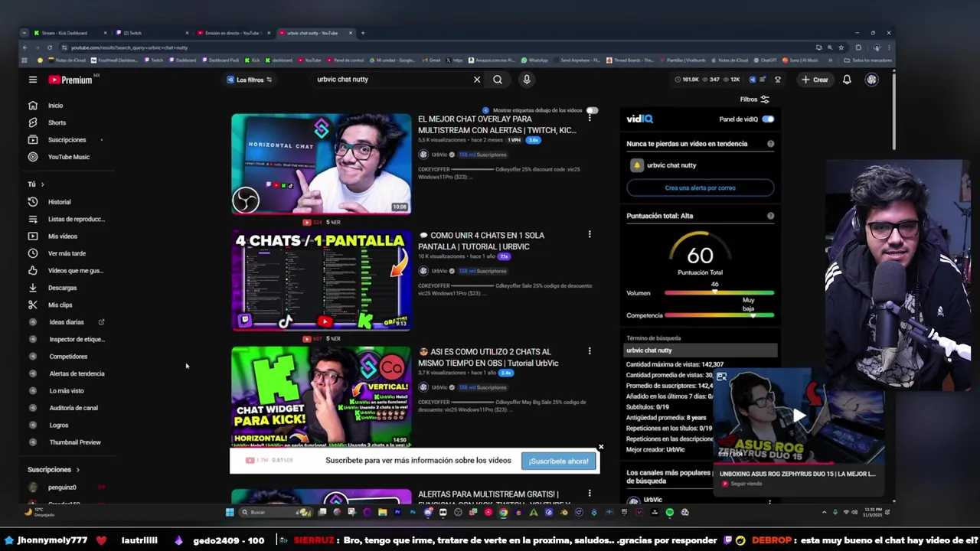Reload the page with the browser refresh button
Viewport: 980px width, 551px height.
50,47
